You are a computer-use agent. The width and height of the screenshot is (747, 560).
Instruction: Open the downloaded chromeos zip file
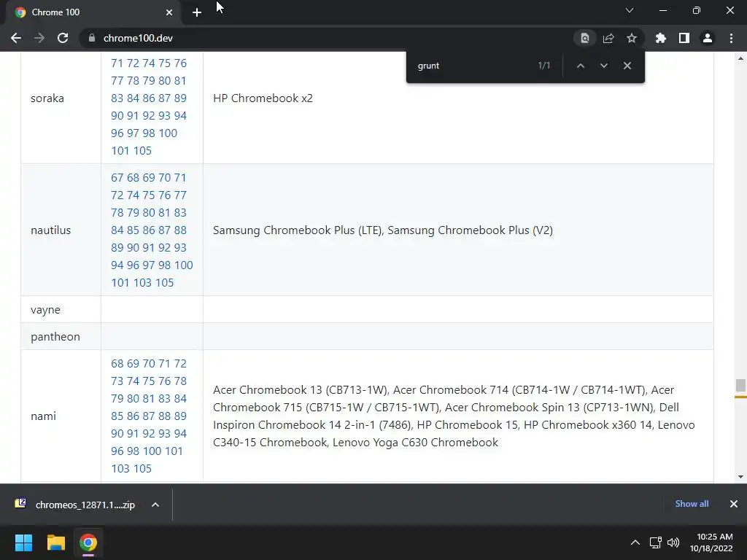click(x=75, y=505)
